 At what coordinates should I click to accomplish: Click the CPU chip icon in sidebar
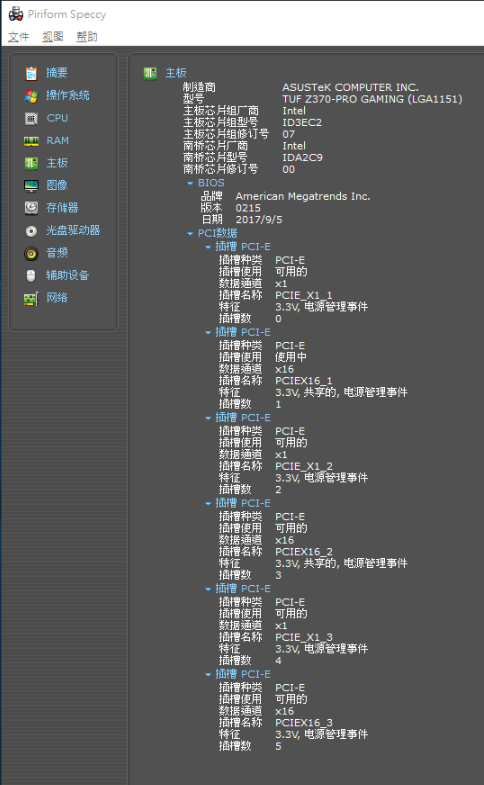(31, 118)
